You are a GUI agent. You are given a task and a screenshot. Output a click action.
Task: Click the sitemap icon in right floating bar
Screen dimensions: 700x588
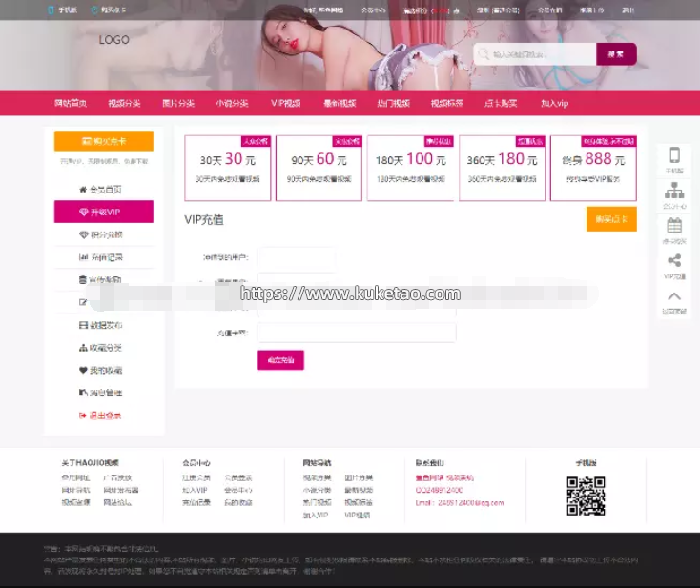(x=674, y=191)
